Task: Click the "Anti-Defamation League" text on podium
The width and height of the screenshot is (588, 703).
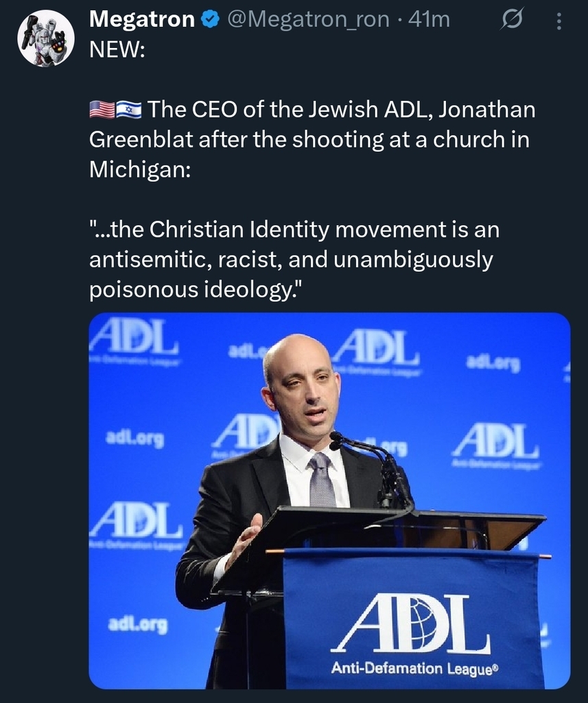Action: 411,669
